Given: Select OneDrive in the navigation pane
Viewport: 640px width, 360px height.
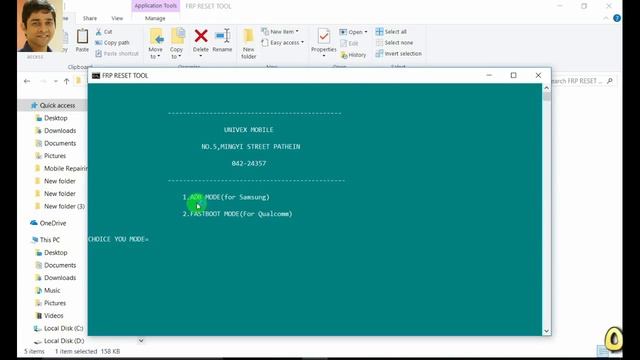Looking at the screenshot, I should click(x=53, y=223).
